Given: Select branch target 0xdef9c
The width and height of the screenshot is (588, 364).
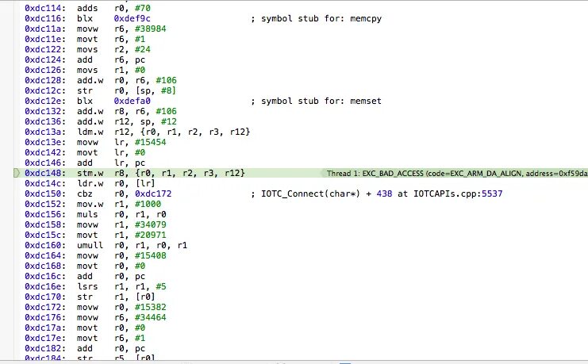Looking at the screenshot, I should (132, 18).
